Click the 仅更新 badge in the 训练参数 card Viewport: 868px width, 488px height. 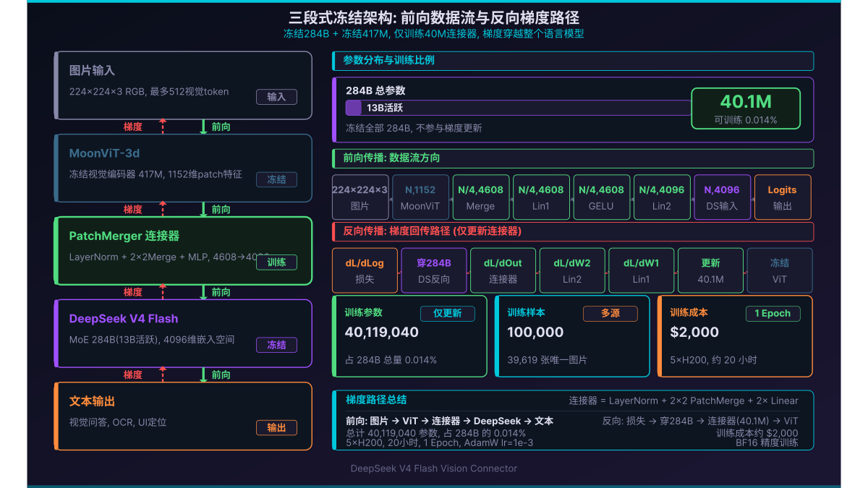[x=448, y=314]
